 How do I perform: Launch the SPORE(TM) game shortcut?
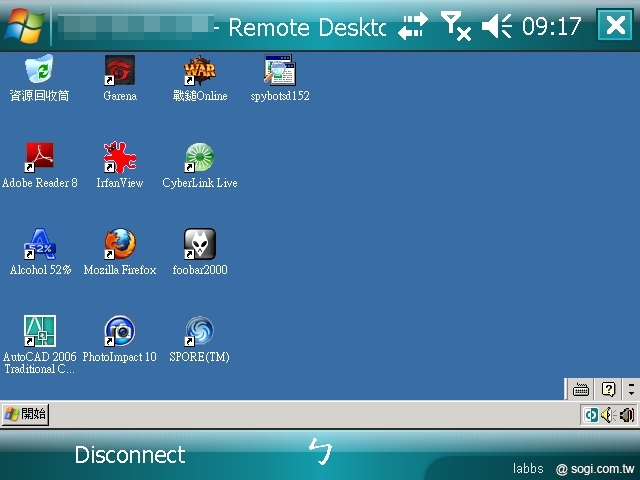[x=199, y=332]
